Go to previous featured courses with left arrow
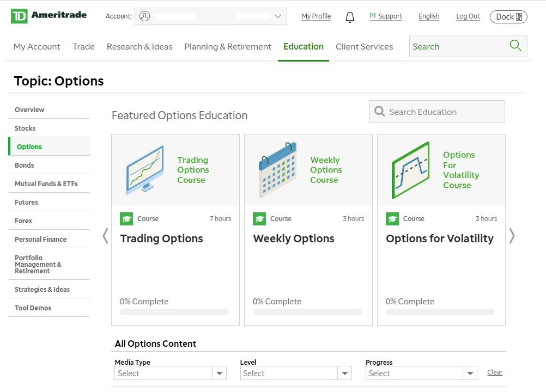The height and width of the screenshot is (392, 546). tap(105, 236)
